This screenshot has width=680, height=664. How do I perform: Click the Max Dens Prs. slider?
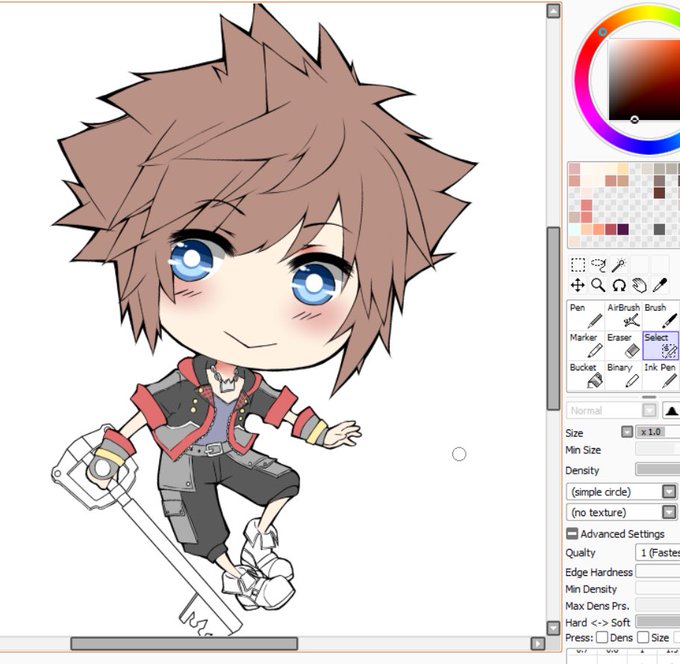click(x=658, y=605)
